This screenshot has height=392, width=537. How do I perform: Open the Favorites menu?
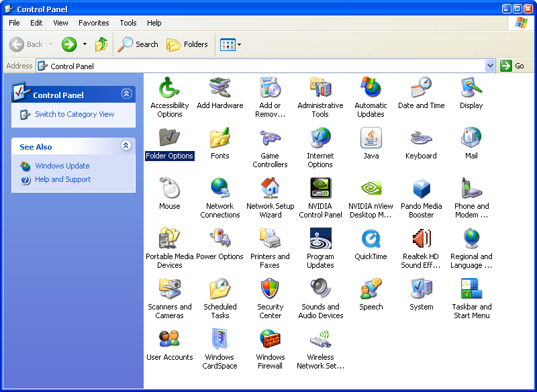[x=94, y=23]
